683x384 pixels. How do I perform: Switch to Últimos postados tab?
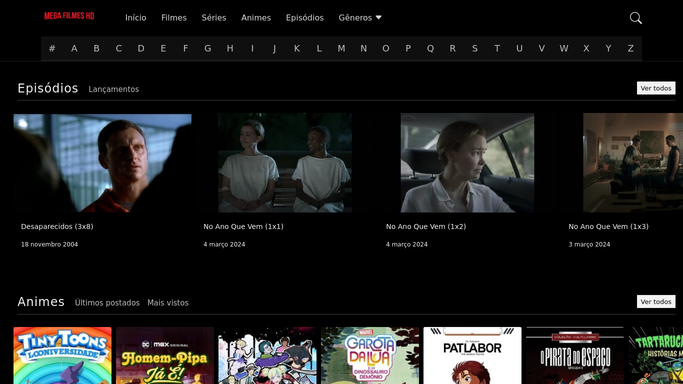(x=107, y=303)
